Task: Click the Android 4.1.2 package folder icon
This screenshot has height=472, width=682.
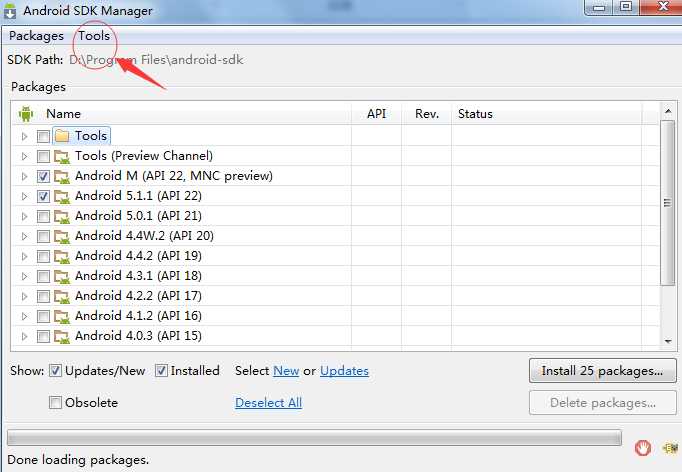Action: [x=62, y=317]
